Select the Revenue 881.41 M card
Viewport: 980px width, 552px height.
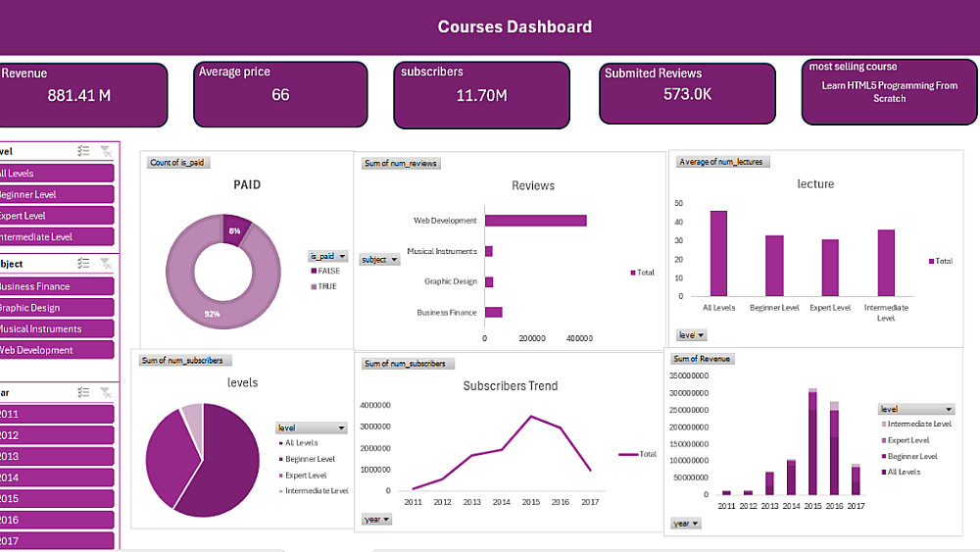[x=83, y=94]
